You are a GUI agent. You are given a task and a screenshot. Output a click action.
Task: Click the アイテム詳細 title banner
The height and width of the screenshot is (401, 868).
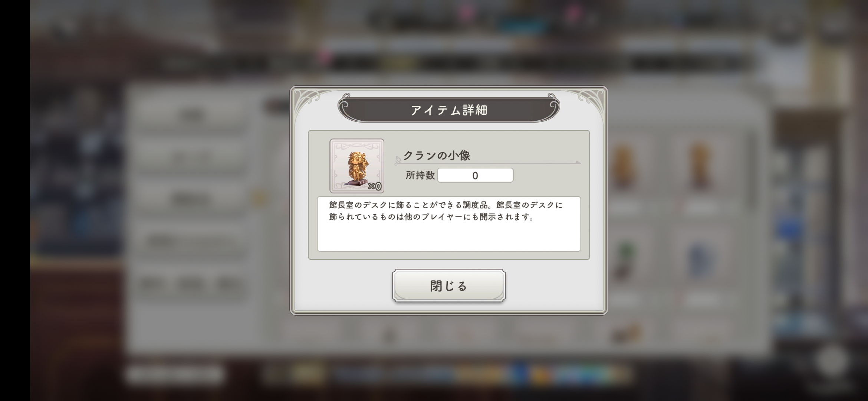click(449, 110)
